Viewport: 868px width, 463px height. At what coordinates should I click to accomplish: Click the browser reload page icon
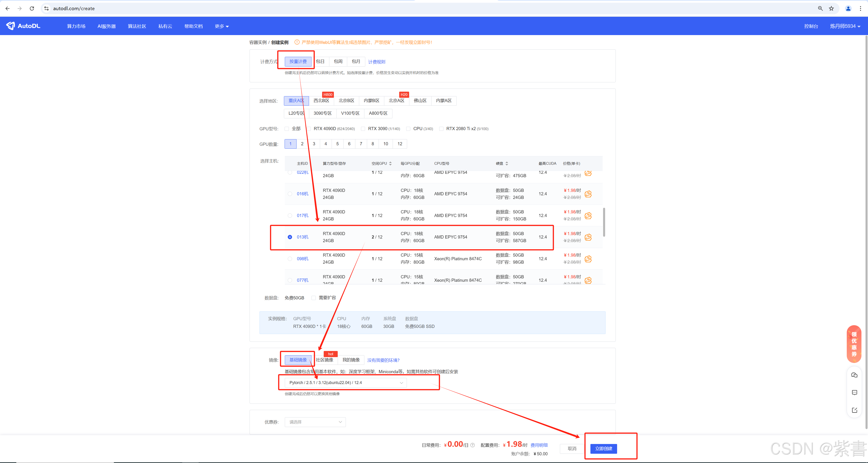pyautogui.click(x=32, y=8)
